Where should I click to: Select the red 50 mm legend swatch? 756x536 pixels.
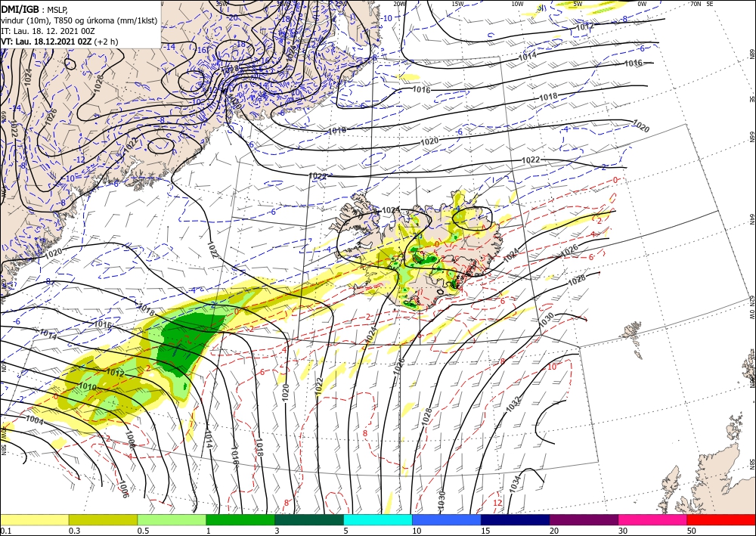click(x=721, y=519)
